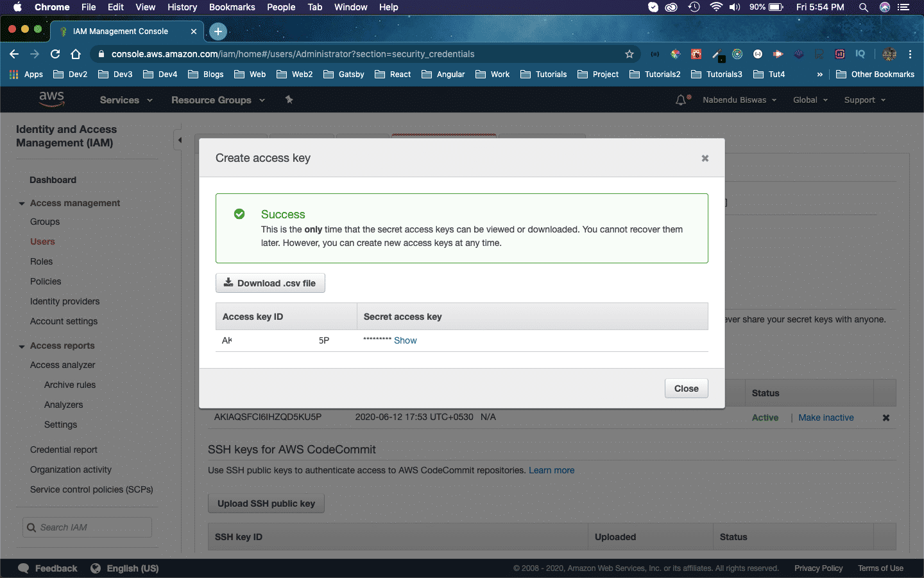The width and height of the screenshot is (924, 578).
Task: Click the Search IAM field
Action: 87,527
